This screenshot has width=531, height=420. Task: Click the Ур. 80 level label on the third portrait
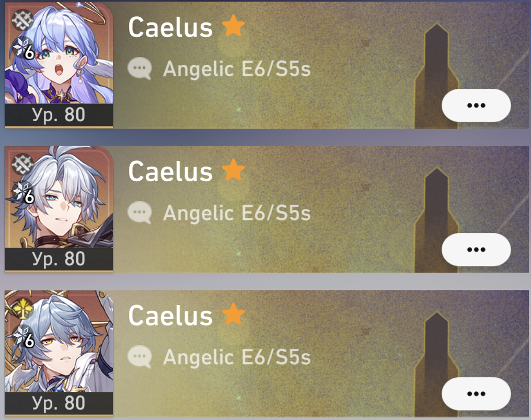pos(59,403)
